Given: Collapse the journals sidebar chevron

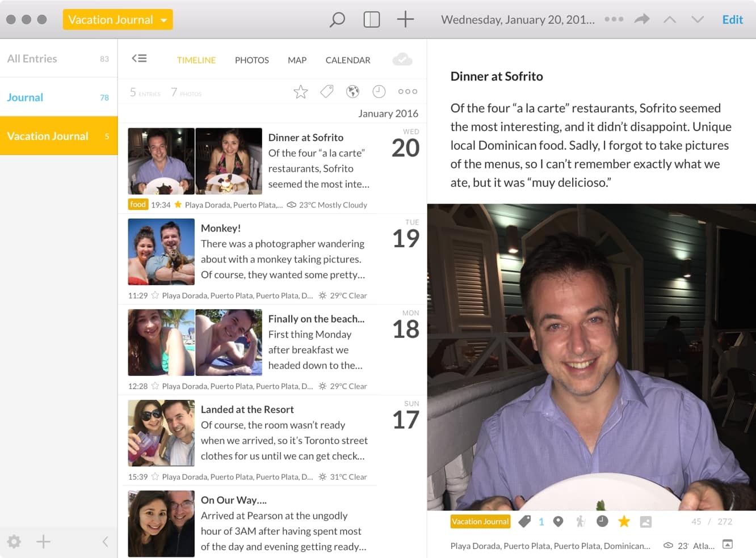Looking at the screenshot, I should click(105, 542).
